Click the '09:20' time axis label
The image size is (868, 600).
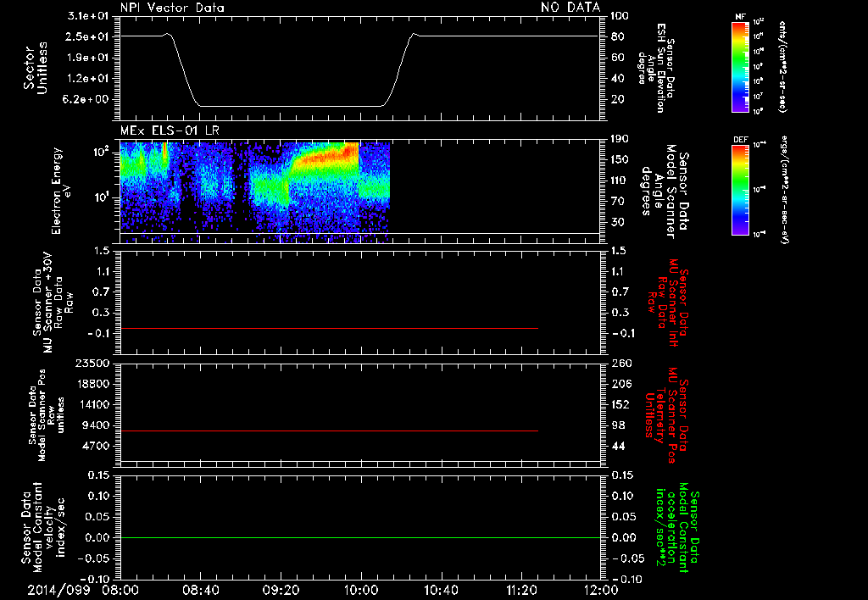click(281, 590)
